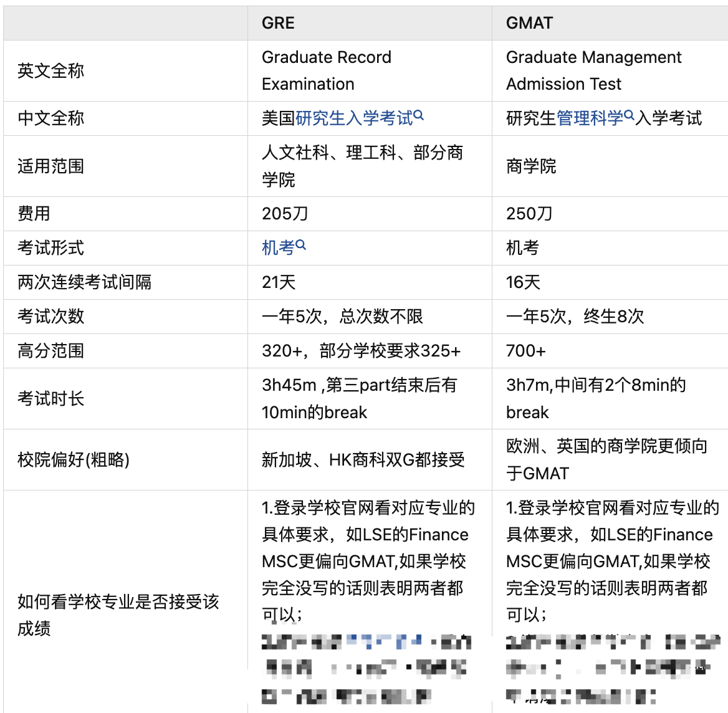Image resolution: width=728 pixels, height=713 pixels.
Task: Click the search icon after 研究生入学考试
Action: pyautogui.click(x=419, y=115)
